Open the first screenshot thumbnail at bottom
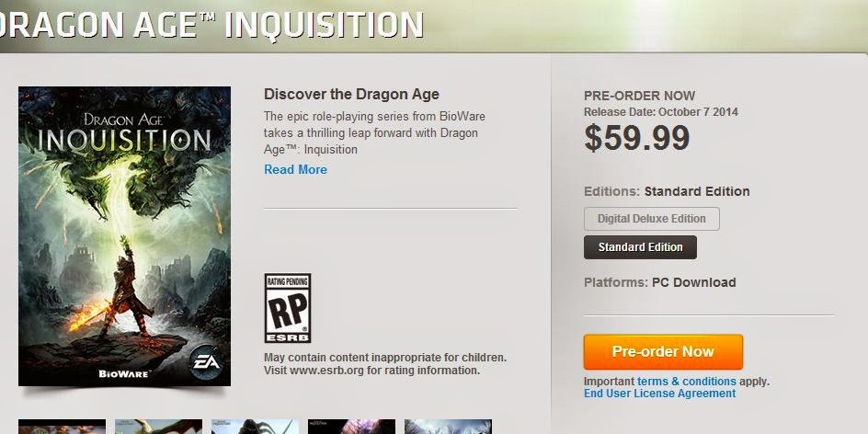 62,427
